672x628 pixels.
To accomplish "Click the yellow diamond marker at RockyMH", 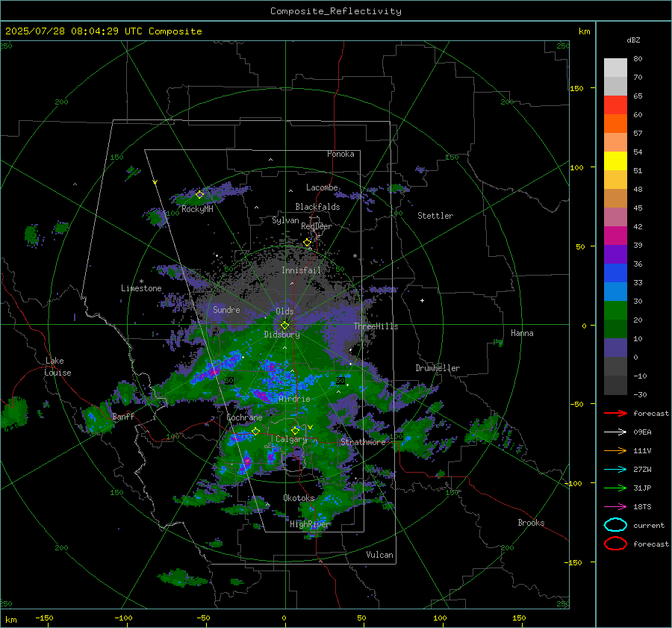I will (199, 195).
